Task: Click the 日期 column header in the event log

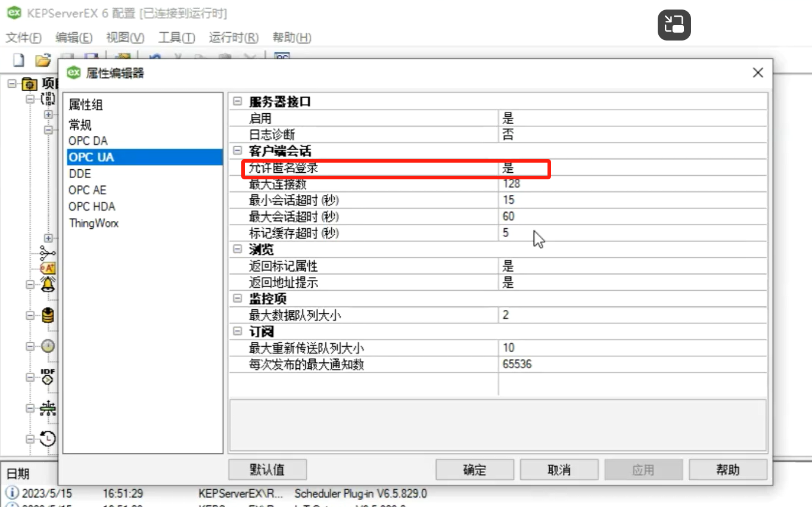Action: pos(18,474)
